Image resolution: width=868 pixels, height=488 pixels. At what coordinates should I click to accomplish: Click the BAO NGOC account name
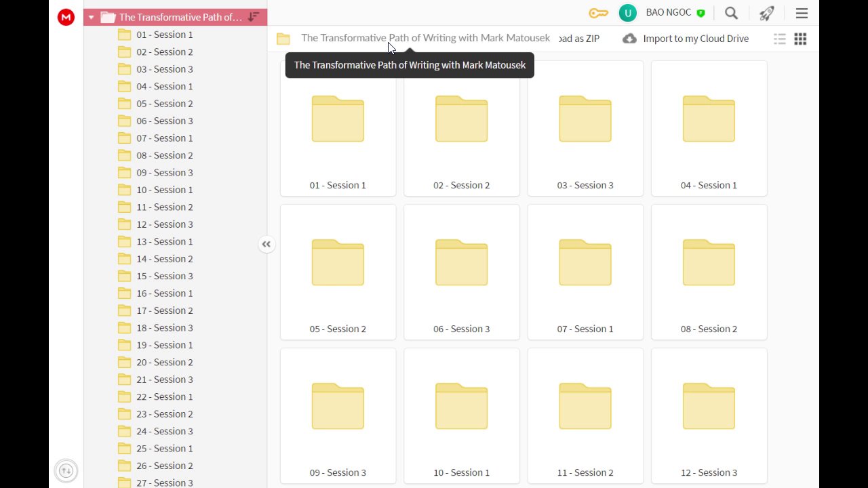(669, 13)
